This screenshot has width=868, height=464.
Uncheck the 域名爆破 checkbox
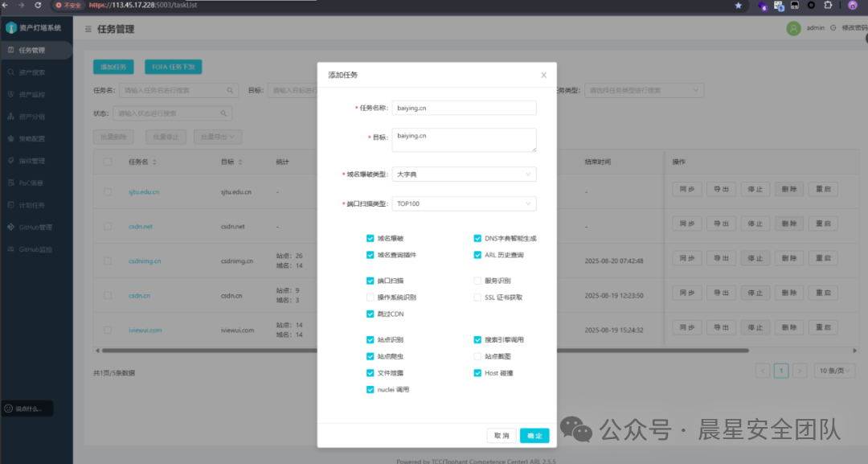click(370, 239)
